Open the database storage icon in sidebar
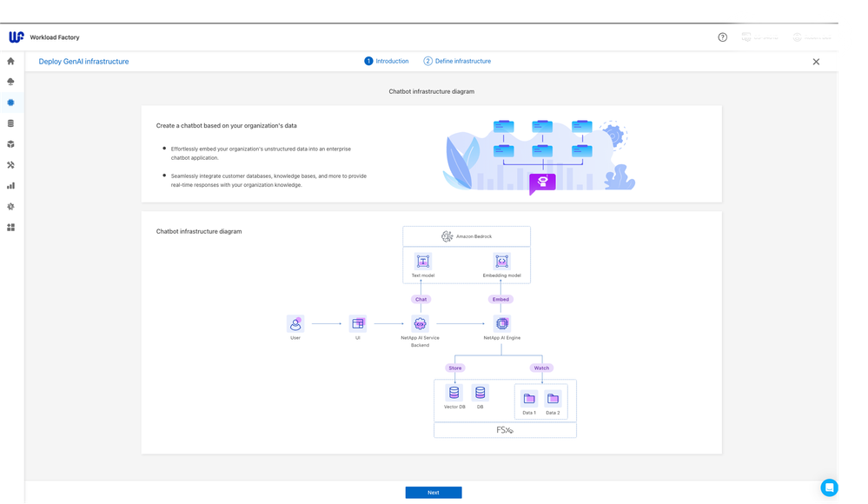868x504 pixels. [11, 123]
